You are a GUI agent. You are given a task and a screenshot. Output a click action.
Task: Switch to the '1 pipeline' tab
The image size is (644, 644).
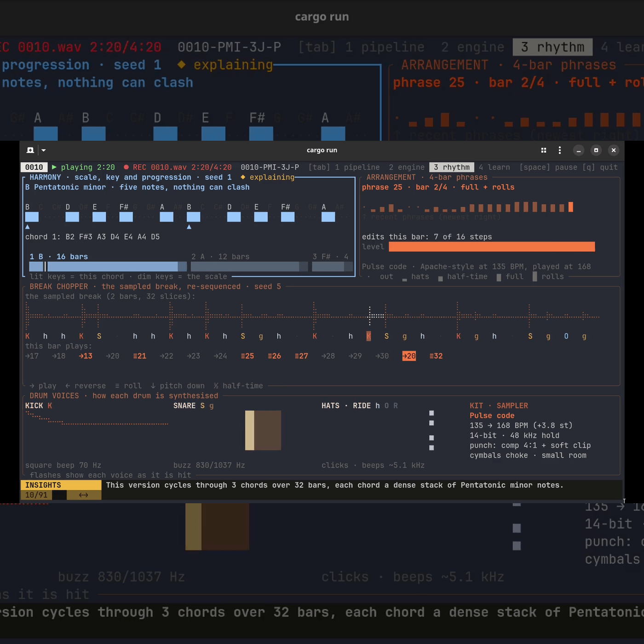357,167
